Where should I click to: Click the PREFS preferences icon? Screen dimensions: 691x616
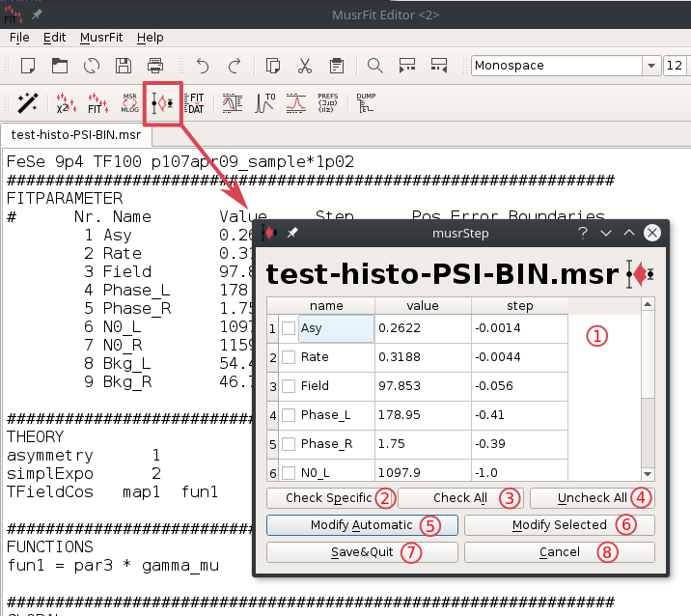(328, 102)
